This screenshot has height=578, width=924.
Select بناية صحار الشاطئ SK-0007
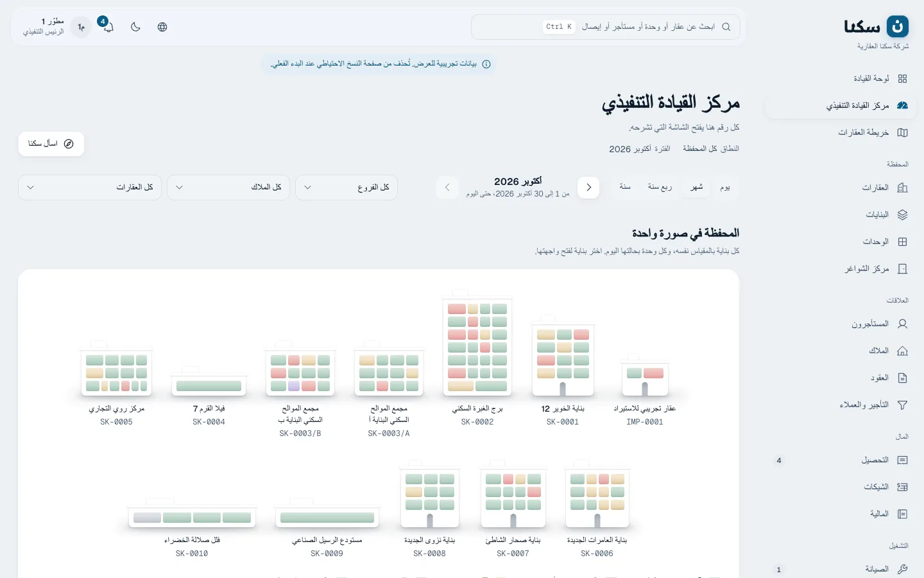point(513,509)
